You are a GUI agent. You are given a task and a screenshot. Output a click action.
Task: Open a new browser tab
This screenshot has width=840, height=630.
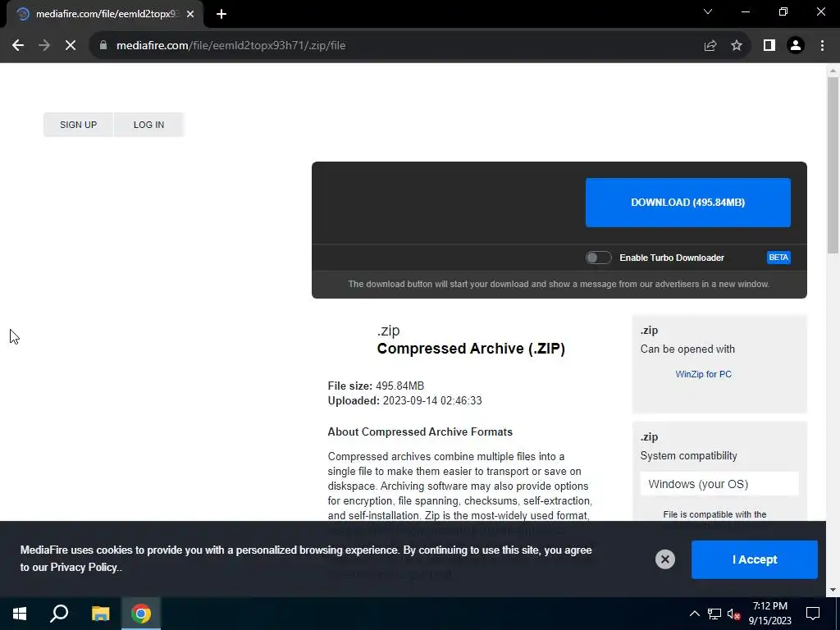pos(221,14)
